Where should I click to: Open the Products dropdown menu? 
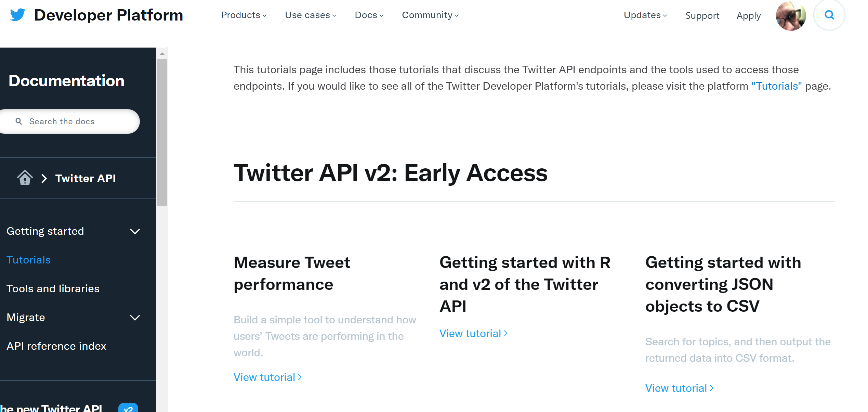(x=244, y=15)
